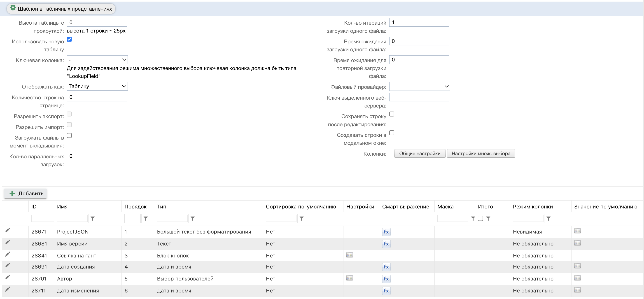Click the filter funnel for Тип column
The height and width of the screenshot is (299, 644).
click(193, 219)
